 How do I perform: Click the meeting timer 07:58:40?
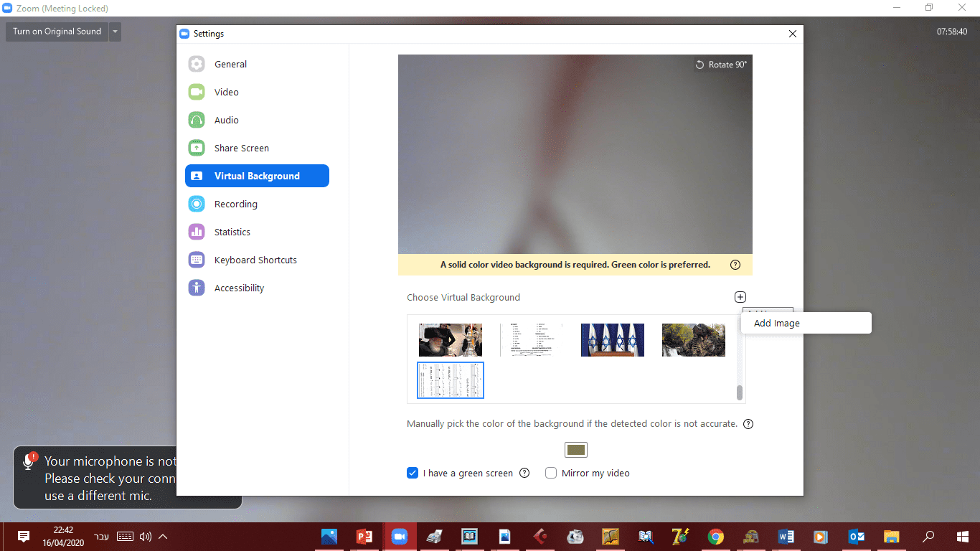point(952,32)
